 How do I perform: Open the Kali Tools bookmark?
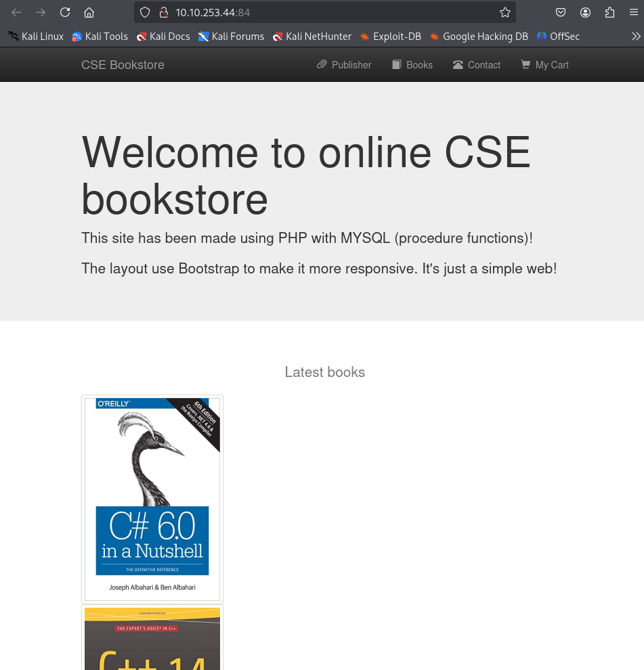click(x=100, y=37)
